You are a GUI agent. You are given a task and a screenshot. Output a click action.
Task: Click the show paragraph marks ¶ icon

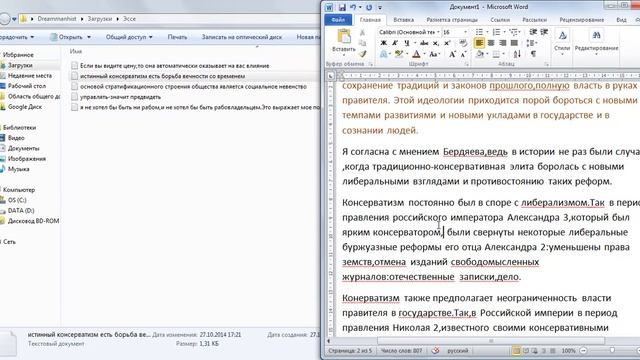click(x=533, y=54)
